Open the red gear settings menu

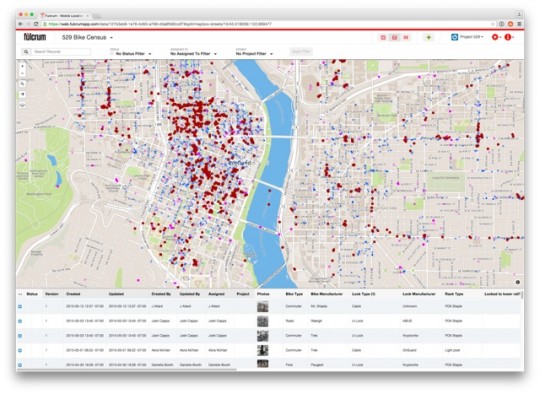point(496,37)
